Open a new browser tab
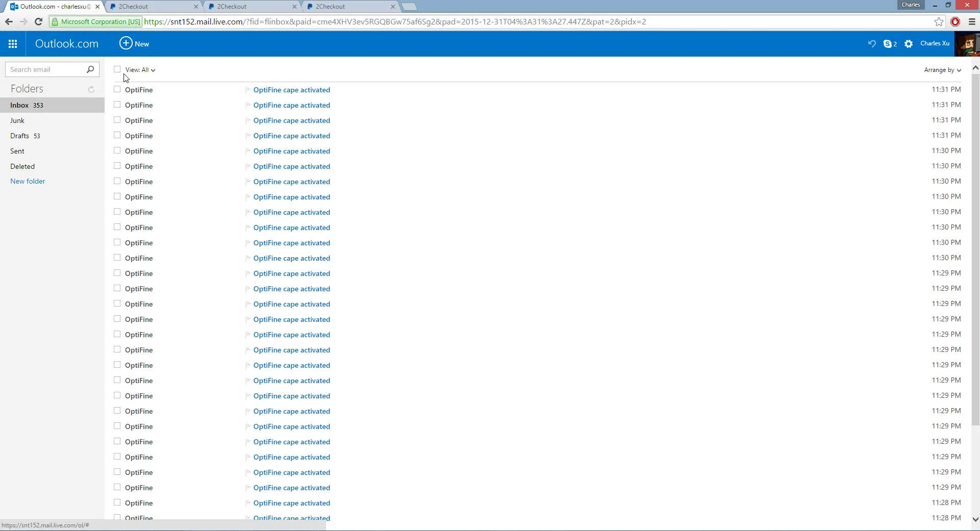This screenshot has height=531, width=980. 409,7
